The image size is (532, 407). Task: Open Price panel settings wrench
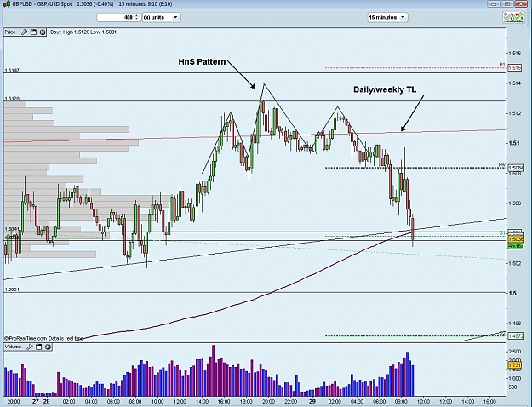[x=24, y=32]
